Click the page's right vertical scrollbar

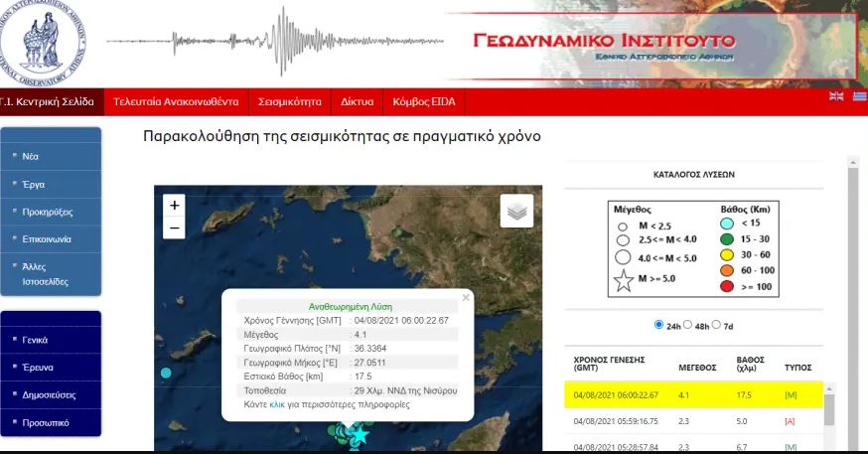(x=853, y=298)
